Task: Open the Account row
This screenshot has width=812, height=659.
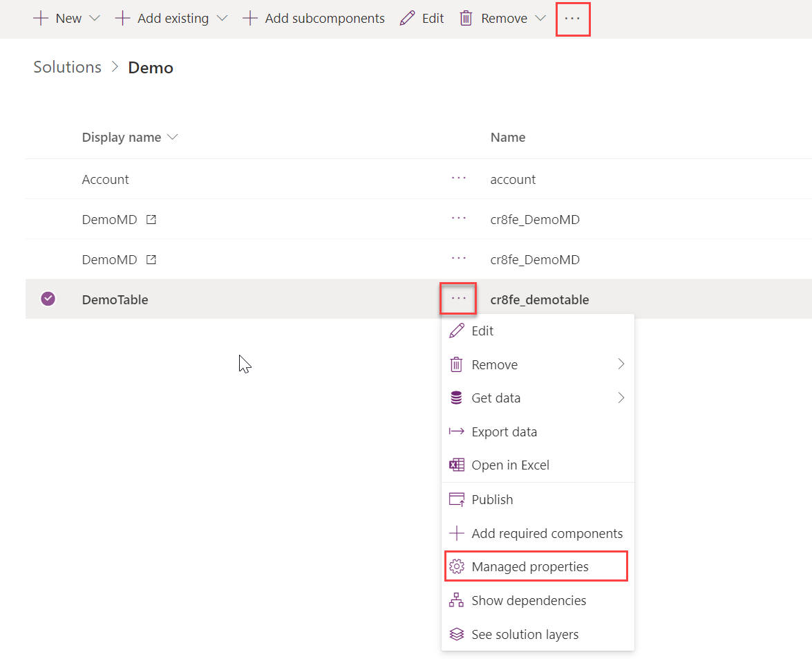Action: (x=106, y=179)
